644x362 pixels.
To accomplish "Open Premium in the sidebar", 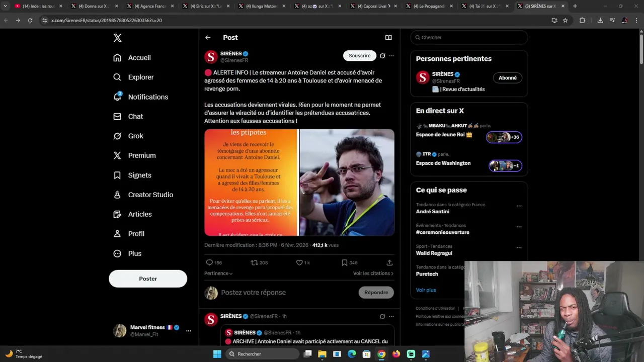I will click(134, 156).
